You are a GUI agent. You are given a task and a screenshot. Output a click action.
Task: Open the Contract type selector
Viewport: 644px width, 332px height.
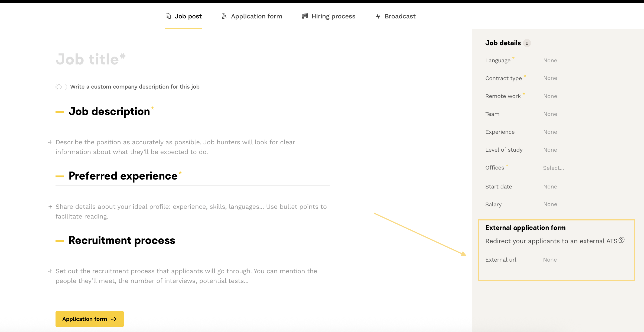tap(550, 78)
